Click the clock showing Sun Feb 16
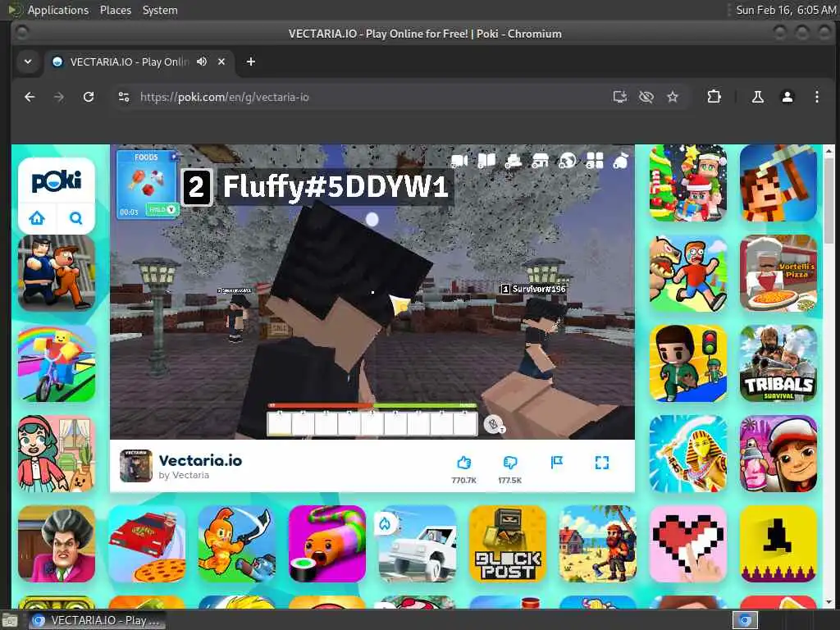 pyautogui.click(x=785, y=10)
